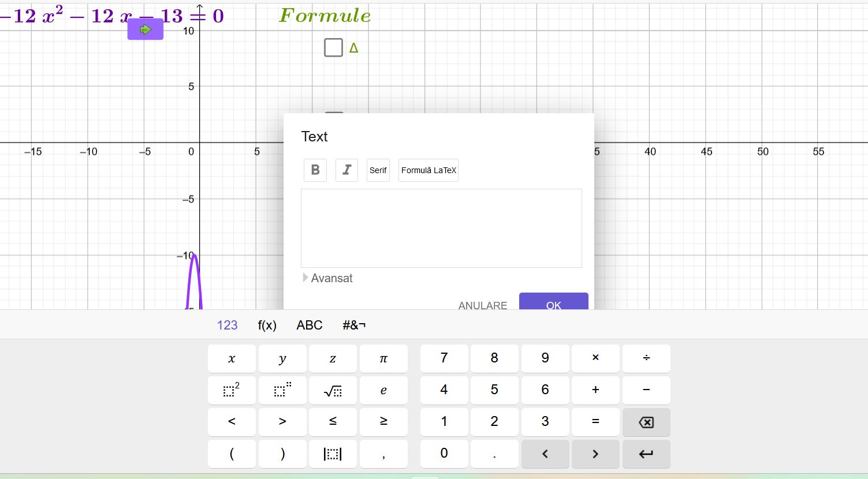Tap the x variable key
The image size is (868, 479).
coord(232,358)
